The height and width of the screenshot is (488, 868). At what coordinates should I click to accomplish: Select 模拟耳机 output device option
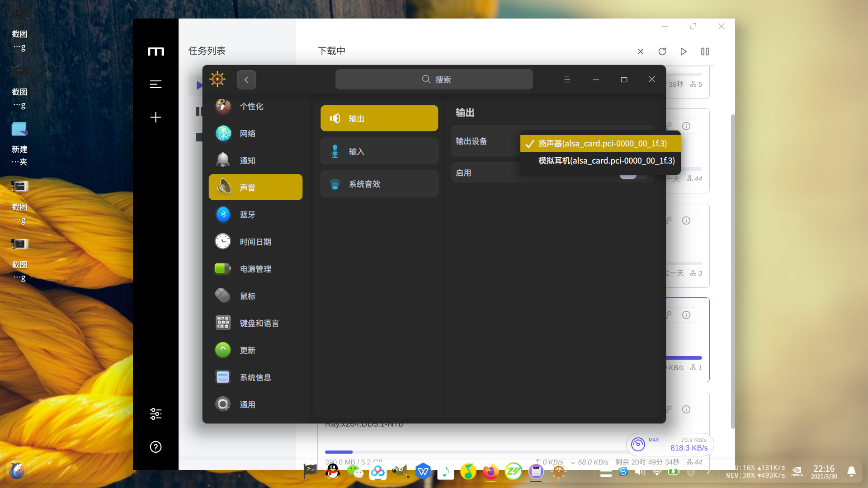(606, 161)
